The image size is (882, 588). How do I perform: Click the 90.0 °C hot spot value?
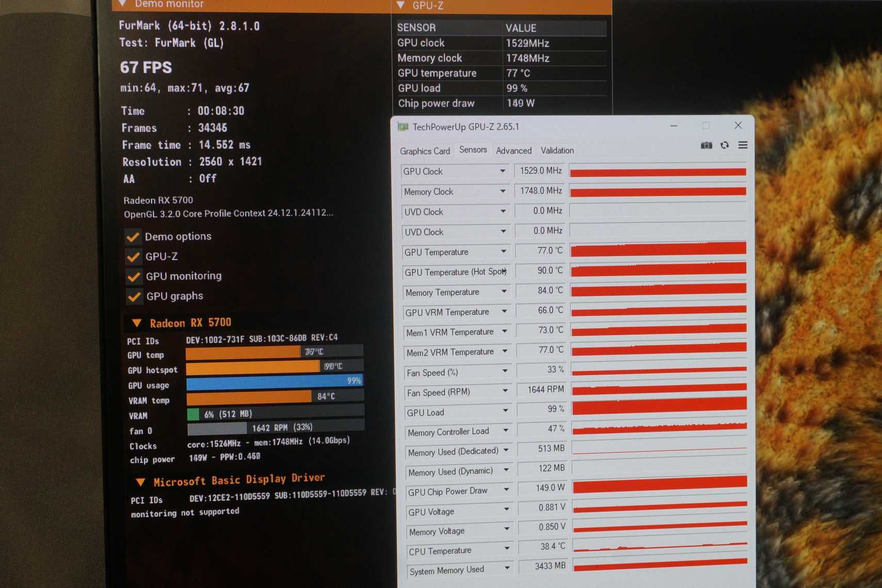coord(541,270)
